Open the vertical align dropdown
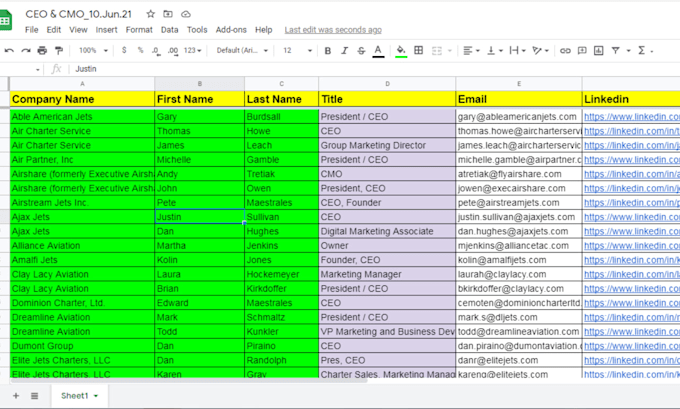Image resolution: width=680 pixels, height=409 pixels. [495, 51]
